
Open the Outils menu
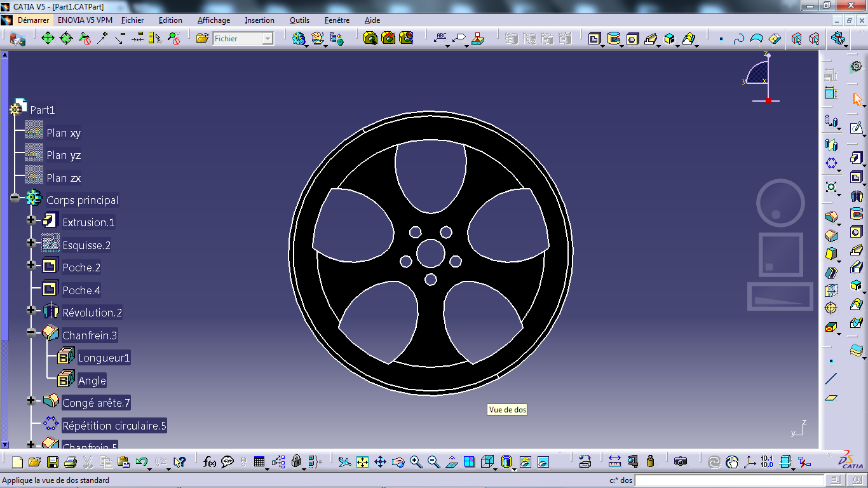click(x=299, y=20)
